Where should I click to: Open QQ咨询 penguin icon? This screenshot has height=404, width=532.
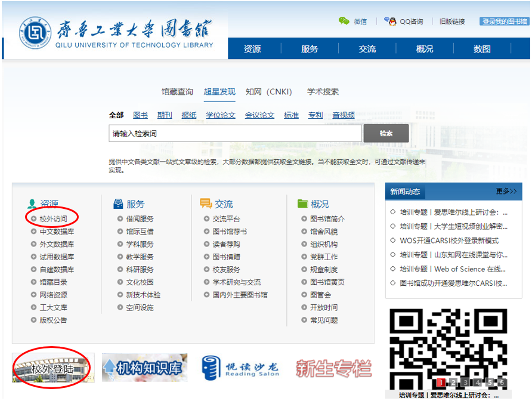tap(391, 21)
